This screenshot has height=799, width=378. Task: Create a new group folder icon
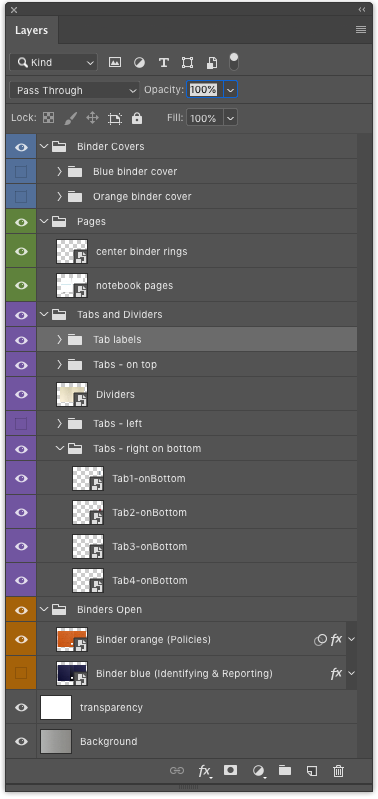coord(285,770)
